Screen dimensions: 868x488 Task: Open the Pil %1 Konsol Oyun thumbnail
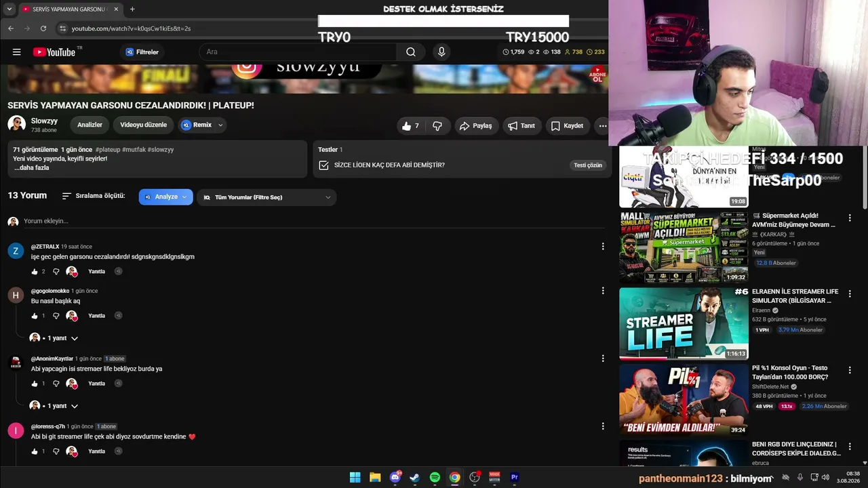[x=684, y=400]
